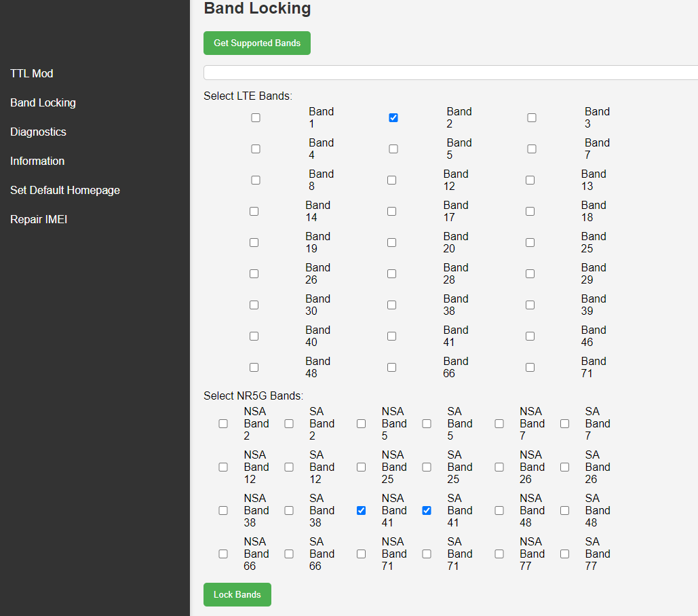Open the Information sidebar item

tap(37, 161)
